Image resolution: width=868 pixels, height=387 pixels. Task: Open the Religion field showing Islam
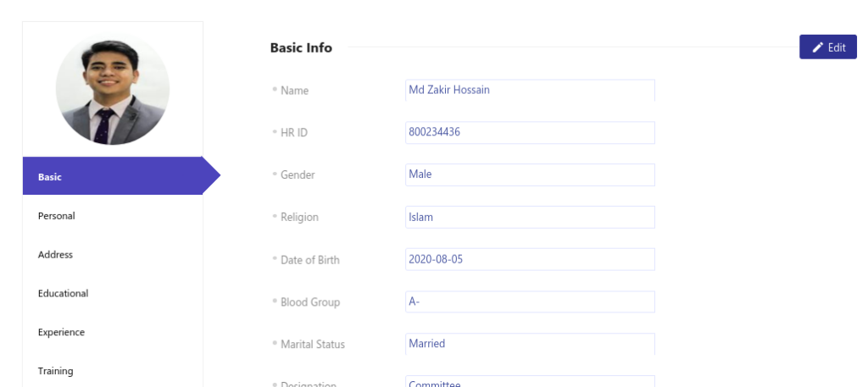click(x=531, y=218)
